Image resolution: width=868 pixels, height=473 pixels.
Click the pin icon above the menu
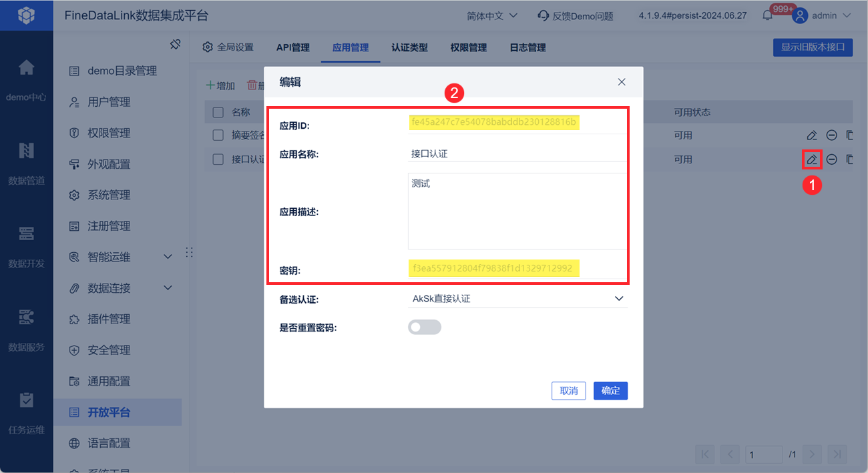coord(175,44)
